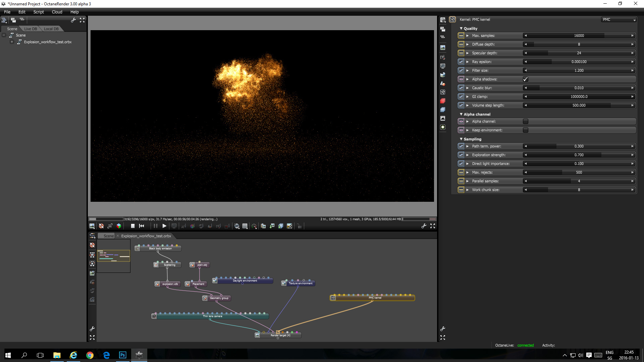Stop the render with the stop button
Screen dimensions: 644x362
point(132,226)
